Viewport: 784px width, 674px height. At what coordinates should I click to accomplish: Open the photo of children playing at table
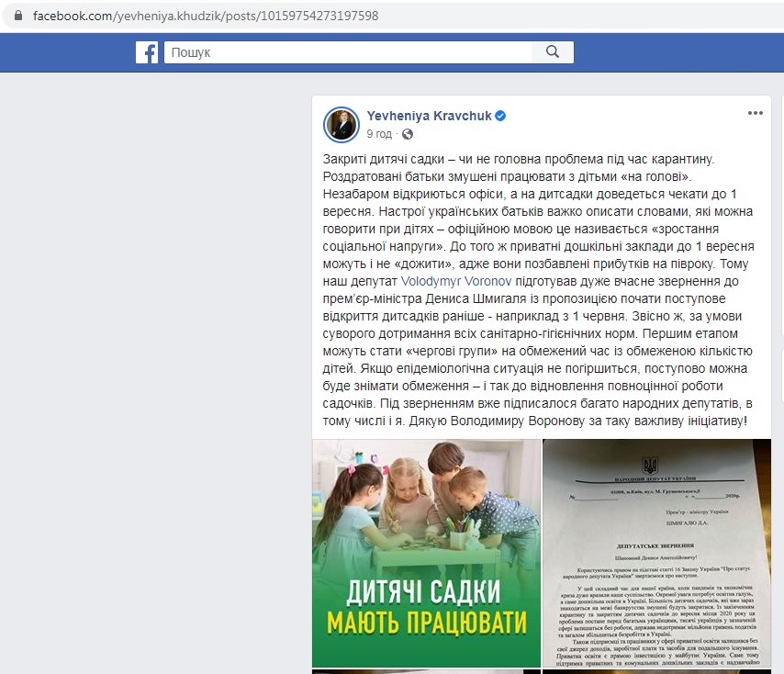point(427,553)
